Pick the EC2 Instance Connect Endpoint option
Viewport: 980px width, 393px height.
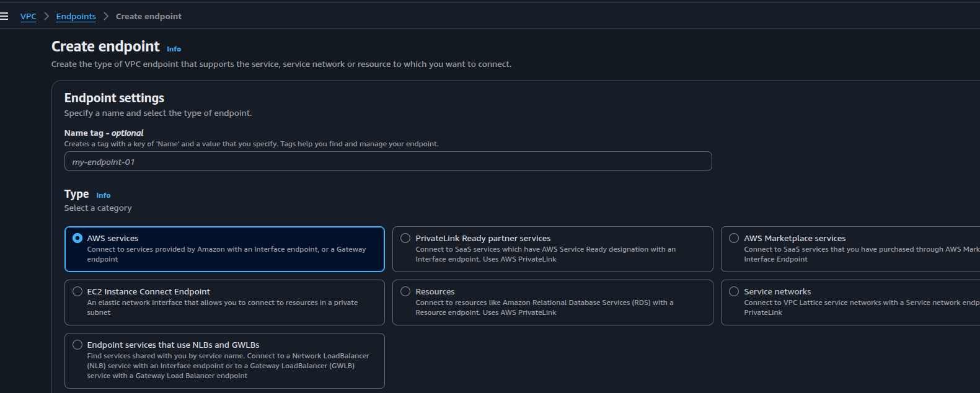click(x=77, y=291)
